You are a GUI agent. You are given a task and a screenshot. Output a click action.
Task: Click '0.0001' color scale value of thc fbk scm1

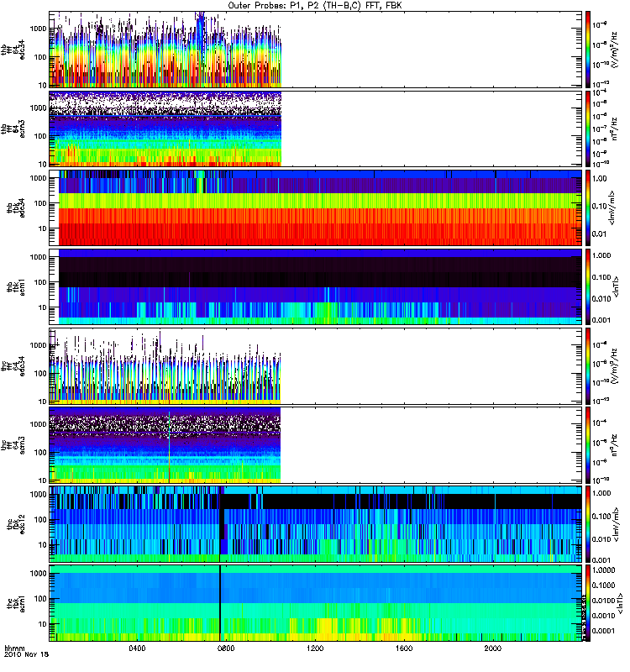pyautogui.click(x=604, y=631)
